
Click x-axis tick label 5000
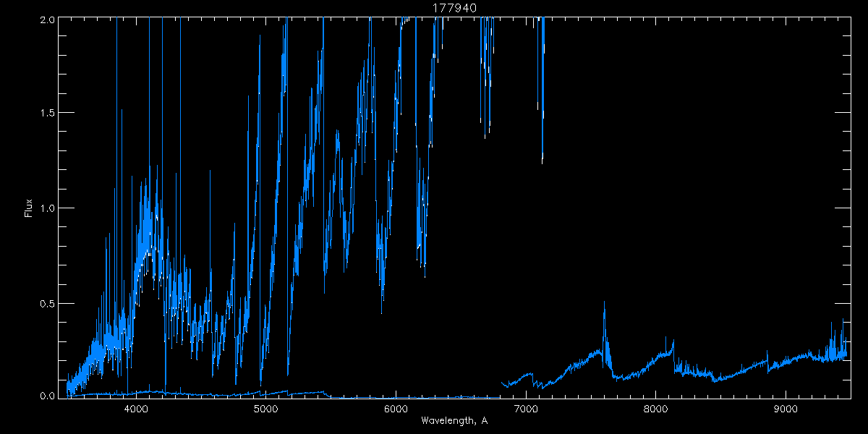265,409
